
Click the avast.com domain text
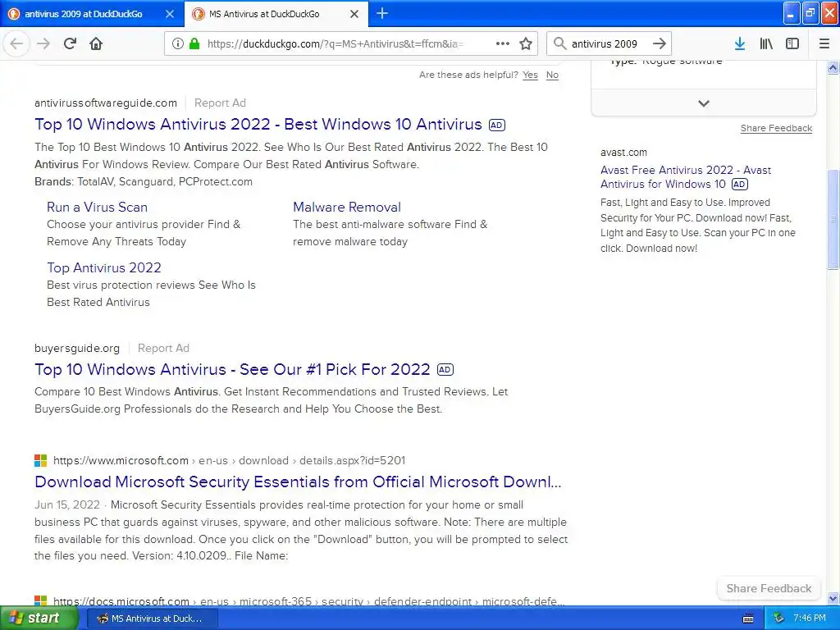click(623, 152)
